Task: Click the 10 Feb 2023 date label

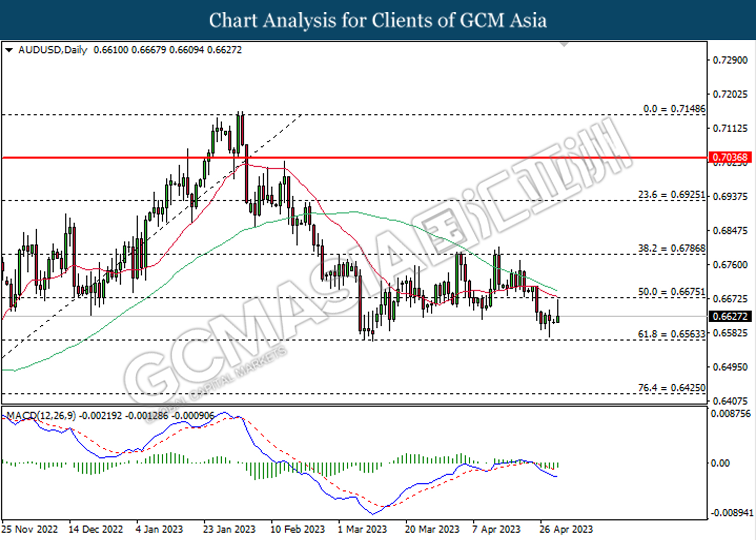Action: click(x=297, y=529)
